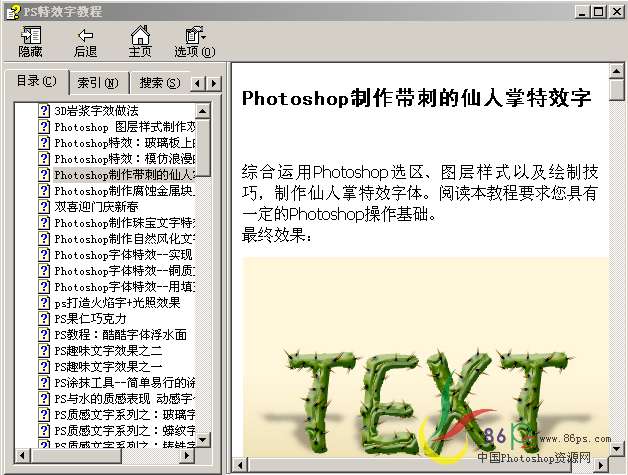Open topic Photoshop制作珠宝文字特
The image size is (628, 475).
click(x=125, y=223)
